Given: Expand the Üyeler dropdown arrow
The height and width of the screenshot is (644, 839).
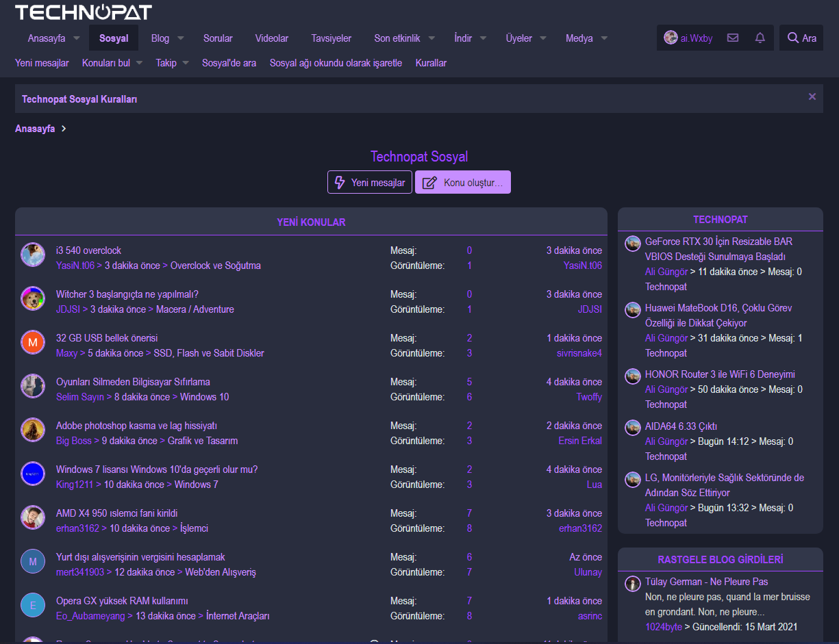Looking at the screenshot, I should click(x=543, y=38).
